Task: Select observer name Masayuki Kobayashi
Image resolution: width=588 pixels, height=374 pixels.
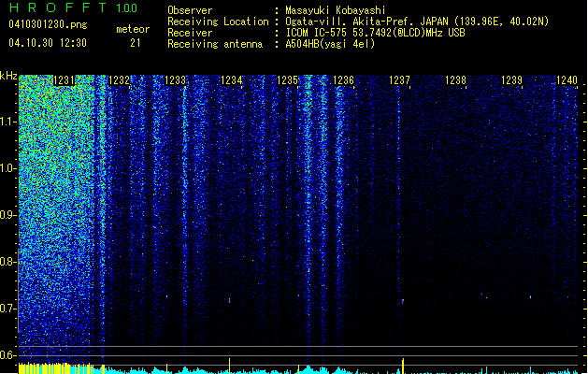Action: click(335, 10)
